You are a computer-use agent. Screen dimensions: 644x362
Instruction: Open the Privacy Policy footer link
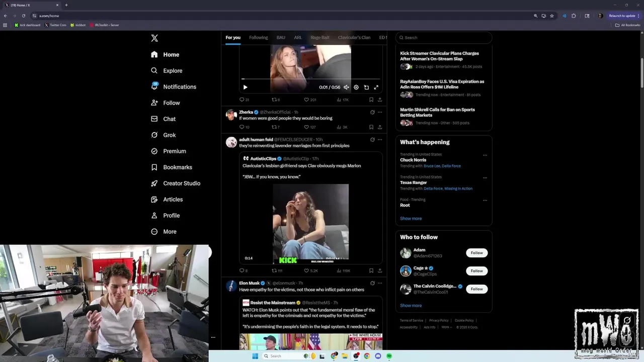tap(439, 321)
